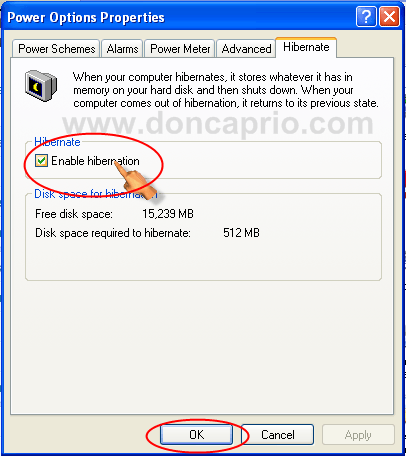Click the 512 MB required space value
406x456 pixels.
pos(241,233)
